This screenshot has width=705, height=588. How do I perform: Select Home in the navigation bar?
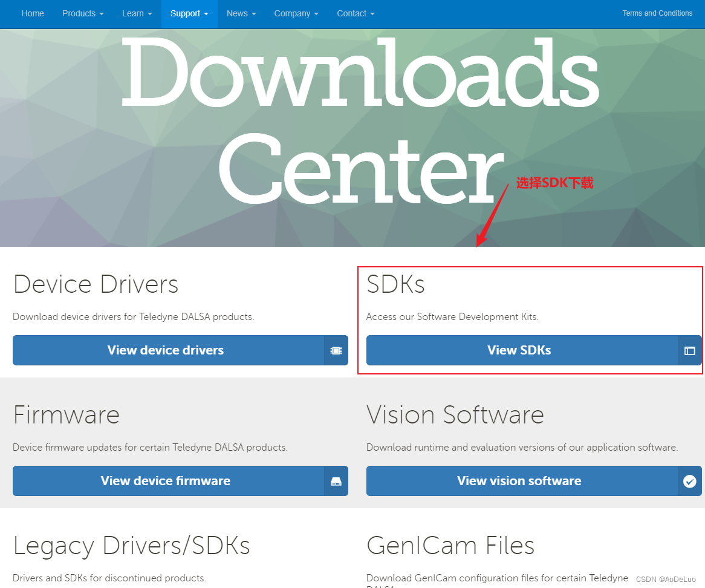33,13
